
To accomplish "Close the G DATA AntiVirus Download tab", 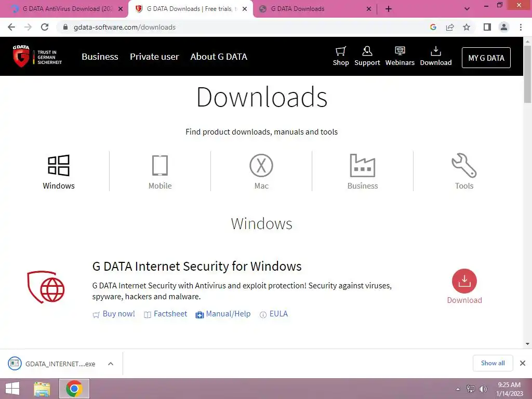I will [121, 9].
